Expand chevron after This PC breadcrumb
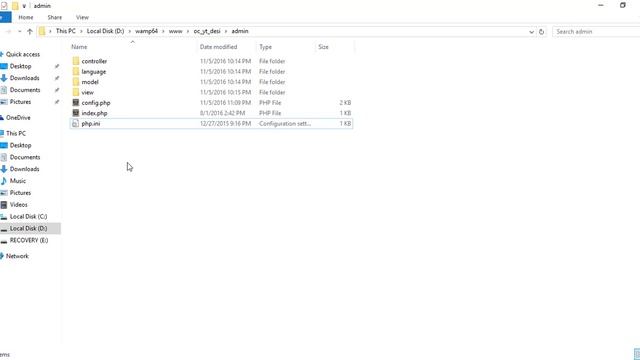The height and width of the screenshot is (360, 640). click(x=81, y=31)
